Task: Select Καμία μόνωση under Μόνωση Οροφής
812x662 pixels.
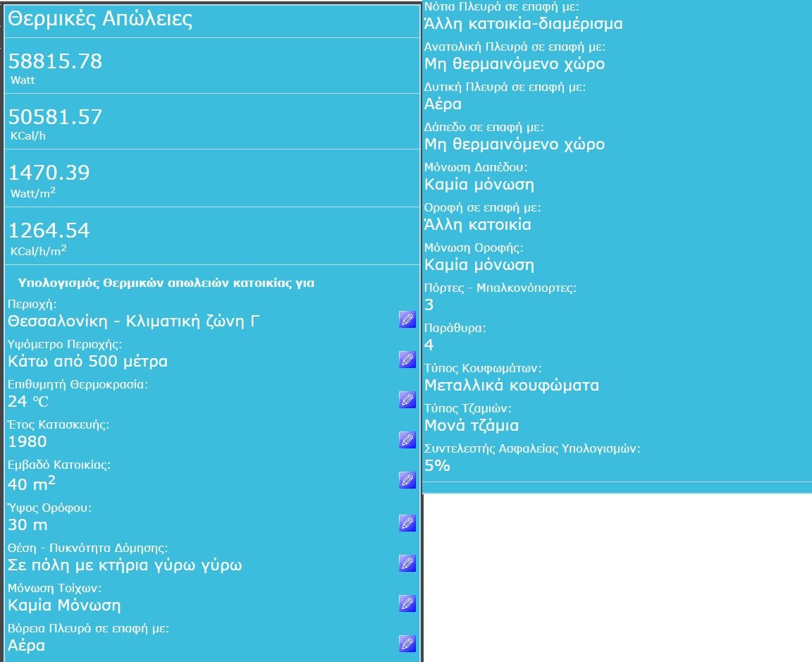Action: 479,264
